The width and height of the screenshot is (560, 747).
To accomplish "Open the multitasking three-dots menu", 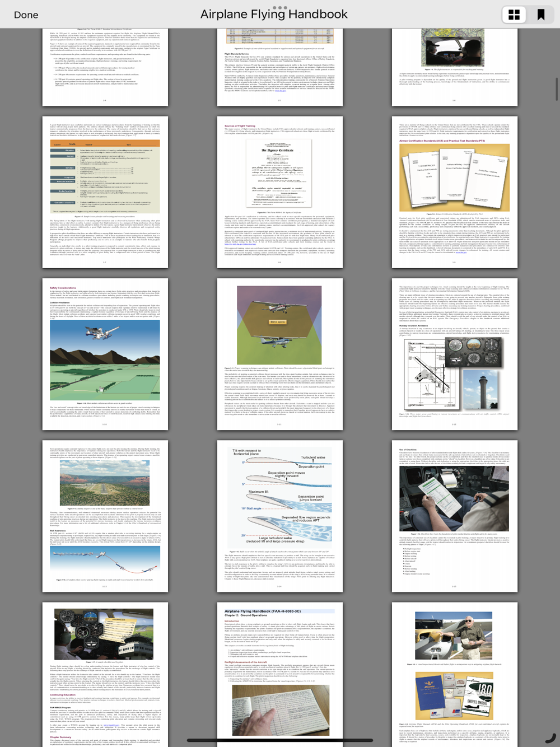I will [279, 8].
